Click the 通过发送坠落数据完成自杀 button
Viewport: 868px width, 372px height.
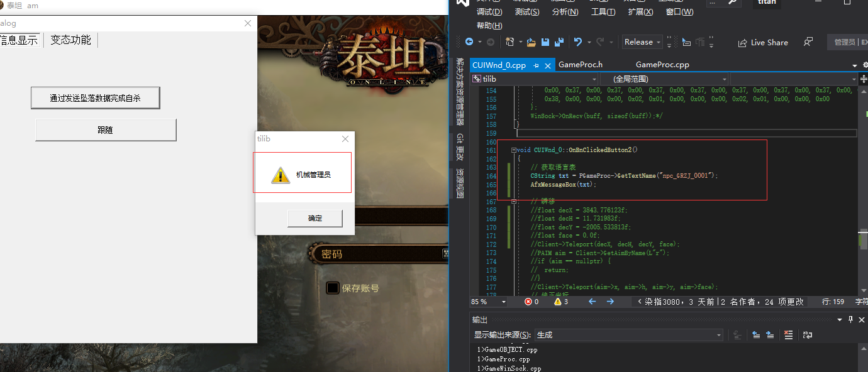(x=96, y=98)
